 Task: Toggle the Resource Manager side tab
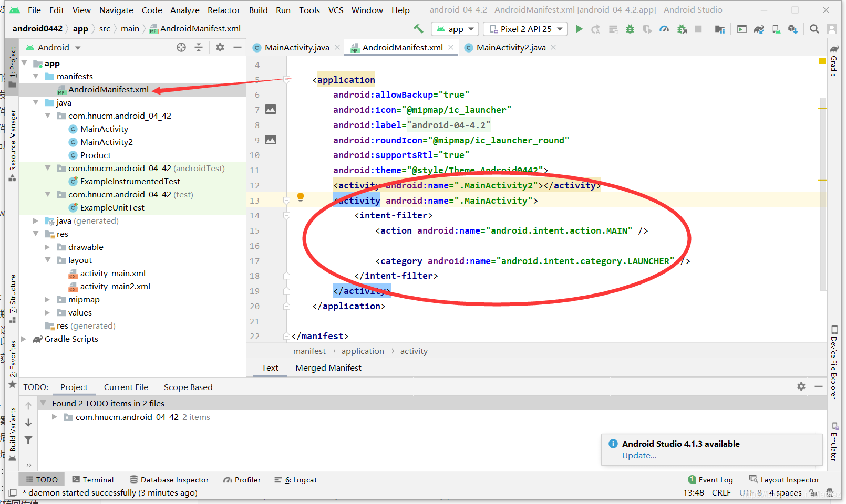(x=13, y=145)
